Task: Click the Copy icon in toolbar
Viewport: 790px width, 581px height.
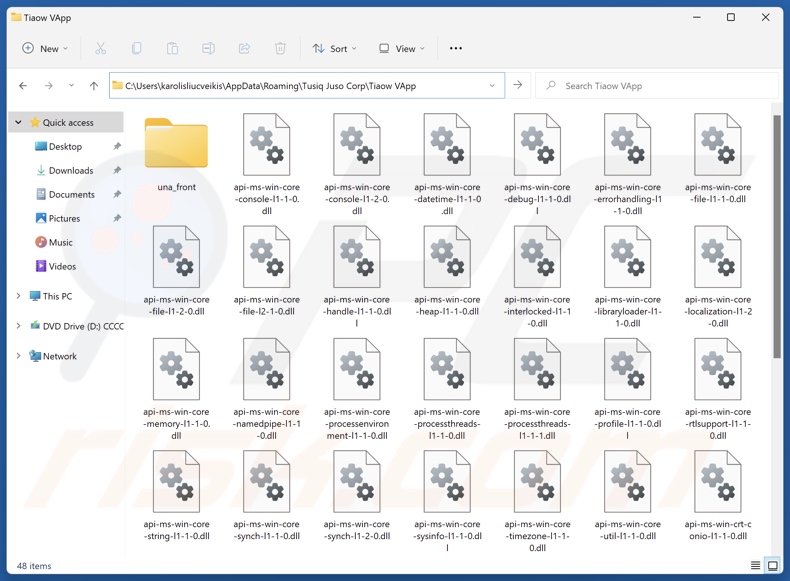Action: tap(136, 48)
